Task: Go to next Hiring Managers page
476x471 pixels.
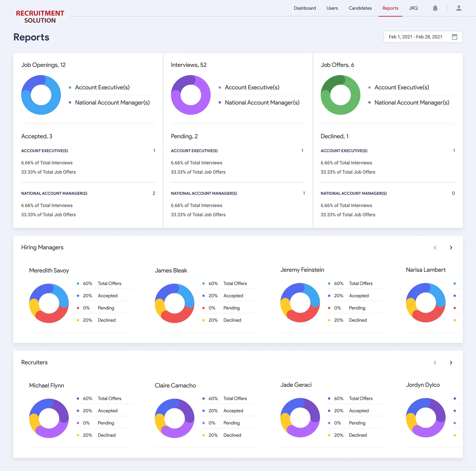Action: coord(451,248)
